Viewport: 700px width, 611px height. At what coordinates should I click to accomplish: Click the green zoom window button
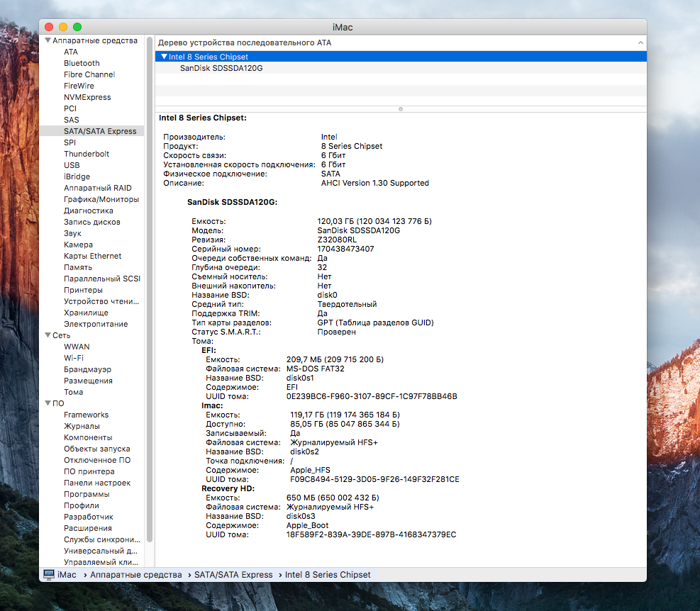[77, 27]
